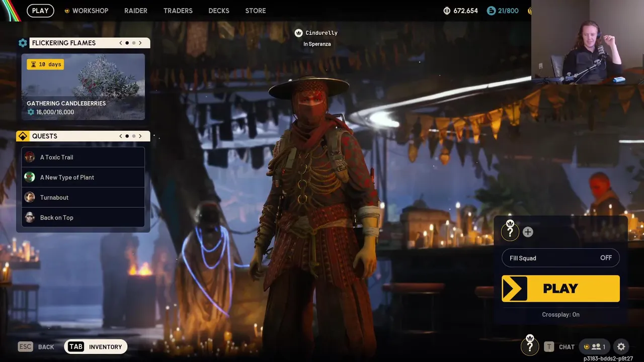Click the In Speranza status text
Viewport: 644px width, 362px height.
[317, 44]
